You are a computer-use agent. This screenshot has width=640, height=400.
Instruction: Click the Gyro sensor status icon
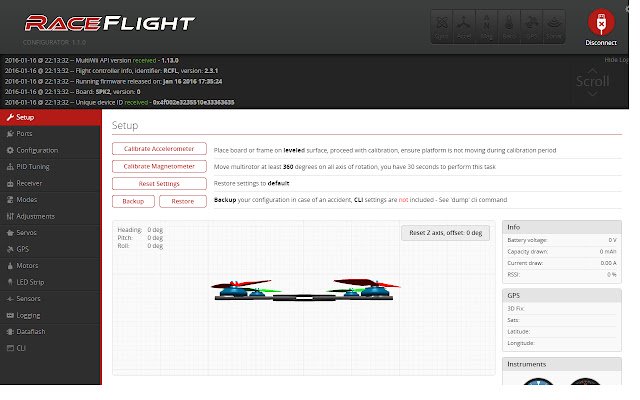click(x=442, y=27)
